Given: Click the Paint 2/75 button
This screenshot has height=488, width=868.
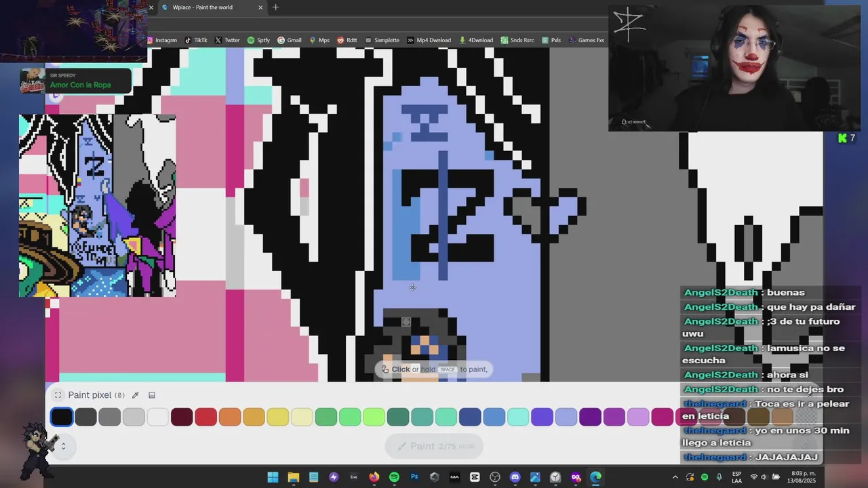Looking at the screenshot, I should tap(434, 446).
